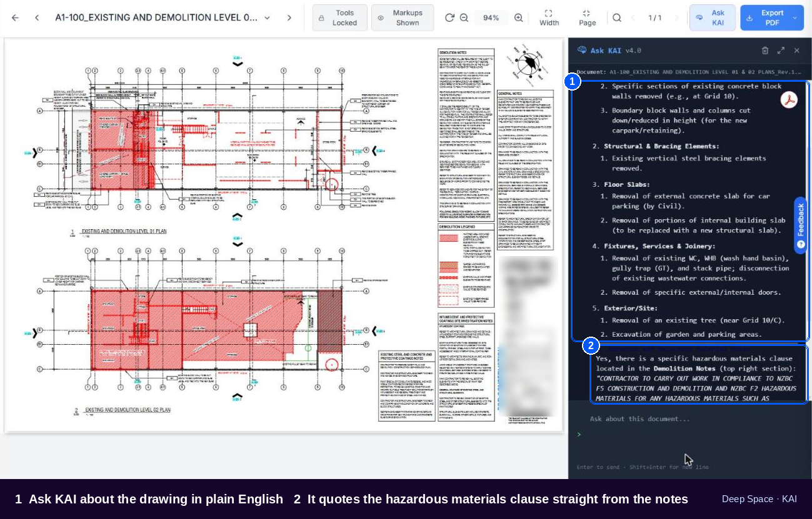Expand the Ask KAI panel to fullscreen
This screenshot has width=812, height=519.
[x=781, y=51]
